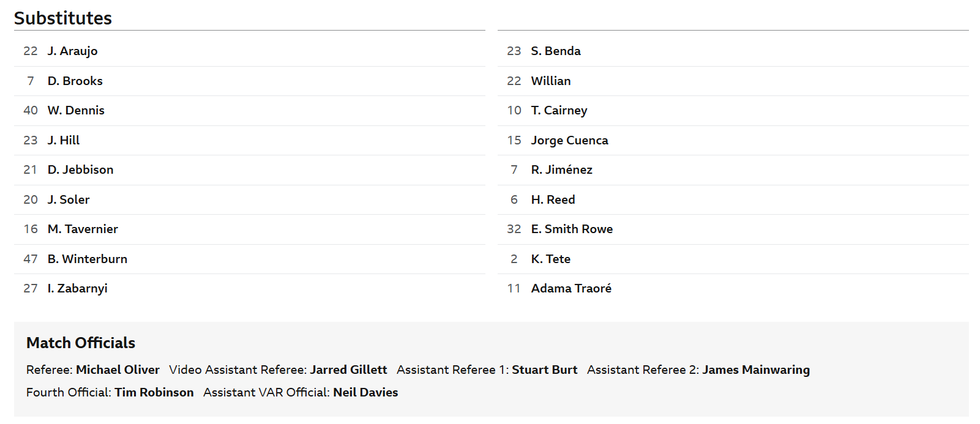Click Adama Traoré entry
Screen dimensions: 980x424
pos(571,288)
